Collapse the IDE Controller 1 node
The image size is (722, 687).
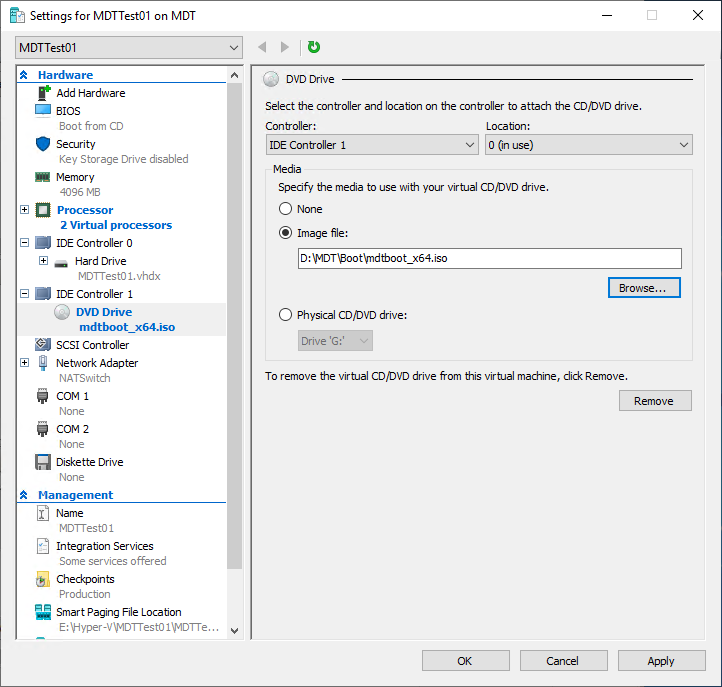[24, 293]
